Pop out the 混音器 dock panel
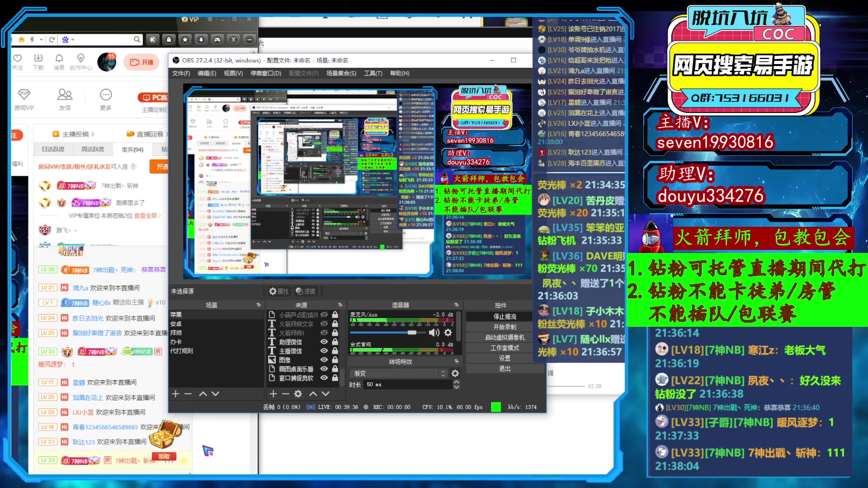This screenshot has width=868, height=488. click(457, 305)
